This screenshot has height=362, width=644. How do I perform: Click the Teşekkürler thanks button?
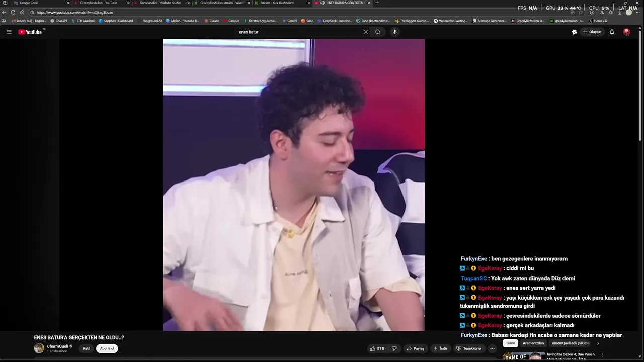click(x=469, y=348)
